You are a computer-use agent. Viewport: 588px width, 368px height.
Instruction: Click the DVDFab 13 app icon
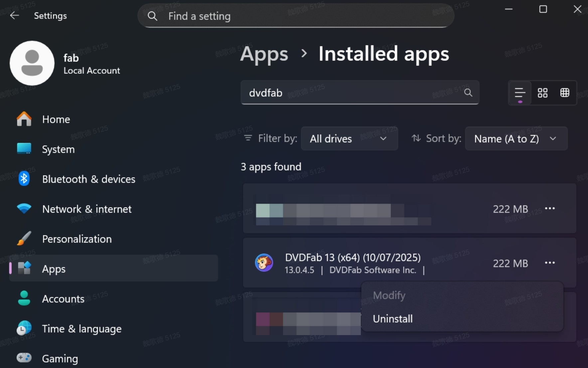tap(264, 263)
